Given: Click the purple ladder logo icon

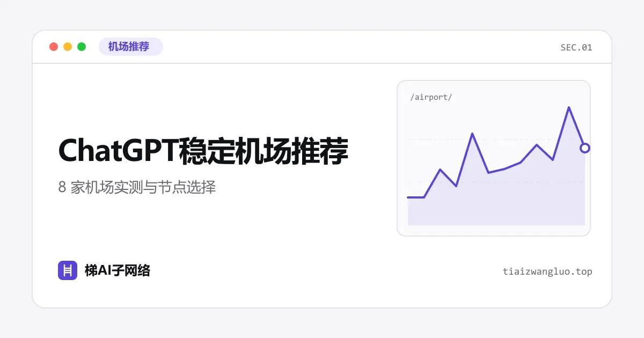Looking at the screenshot, I should pos(68,270).
